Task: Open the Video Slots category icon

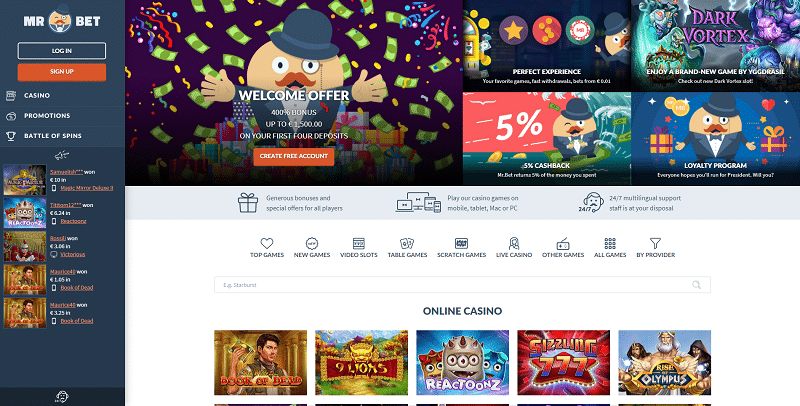Action: 359,243
